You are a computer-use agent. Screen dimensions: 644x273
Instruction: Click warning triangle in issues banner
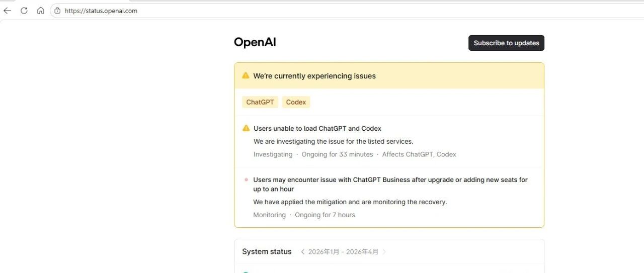pyautogui.click(x=246, y=75)
